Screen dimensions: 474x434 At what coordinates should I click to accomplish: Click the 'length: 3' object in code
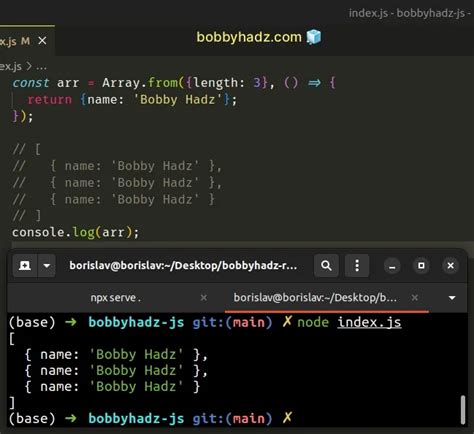tap(226, 83)
